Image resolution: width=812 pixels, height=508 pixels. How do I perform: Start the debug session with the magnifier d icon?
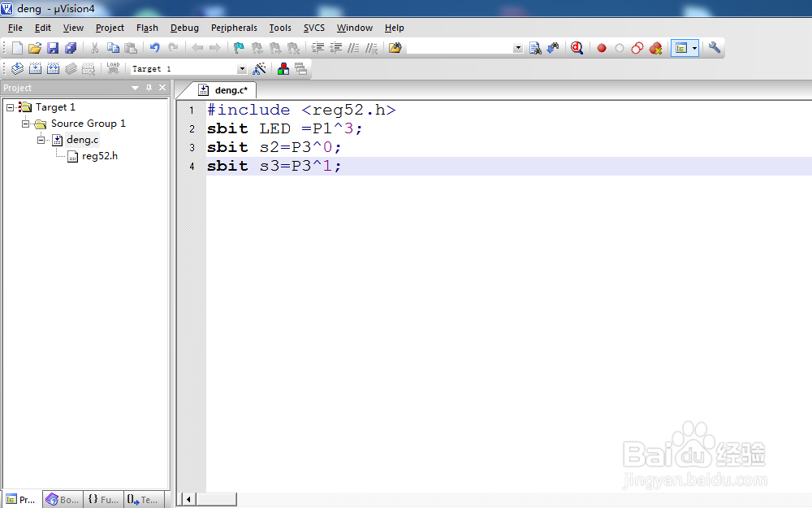point(577,48)
